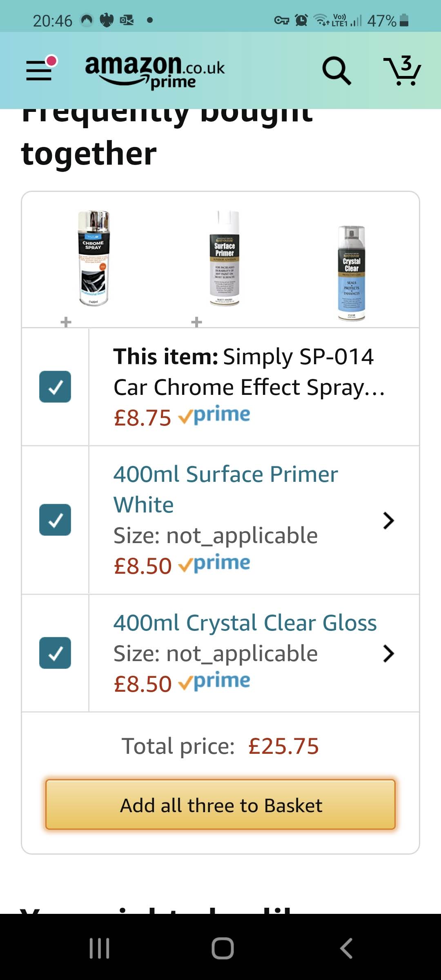
Task: Expand the Surface Primer White chevron
Action: [x=388, y=520]
